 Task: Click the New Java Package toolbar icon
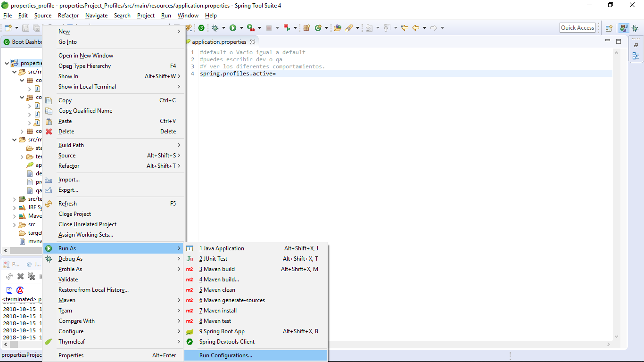click(306, 28)
